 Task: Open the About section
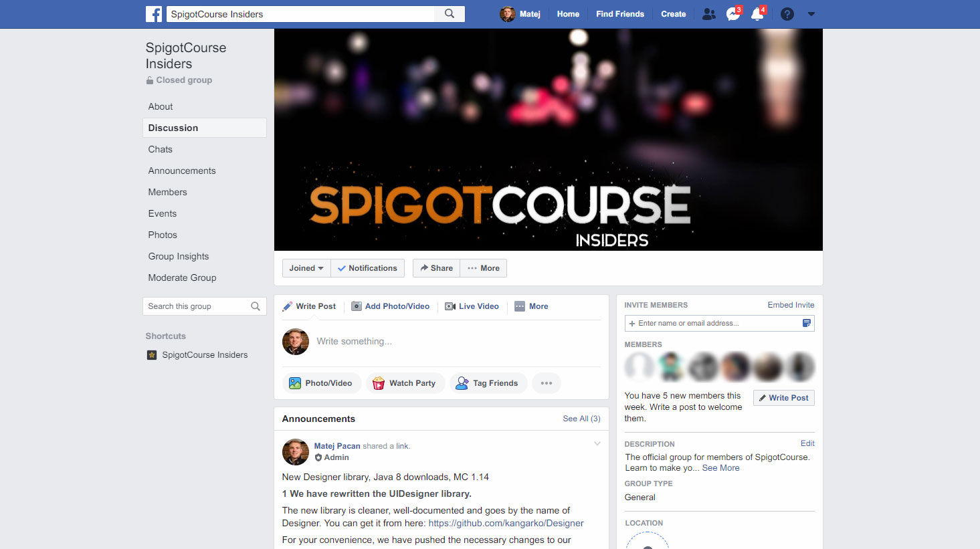tap(161, 106)
